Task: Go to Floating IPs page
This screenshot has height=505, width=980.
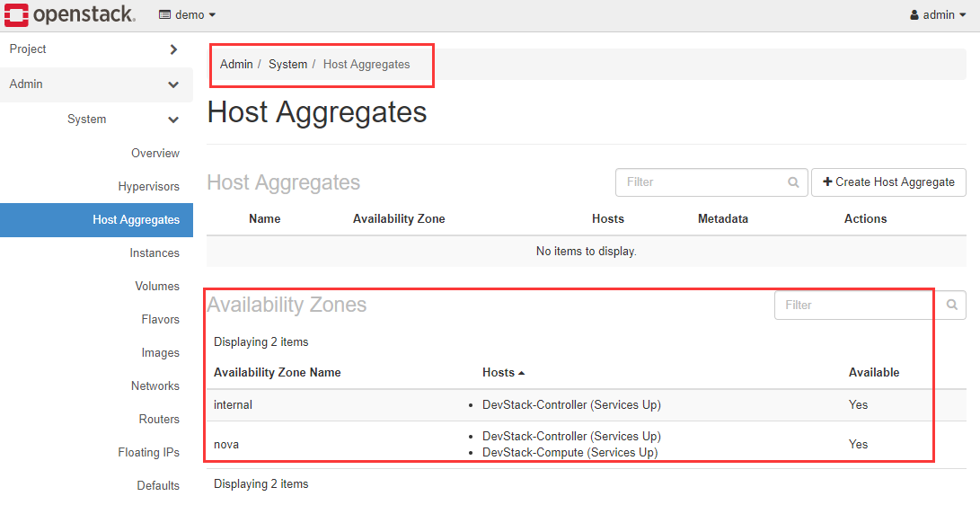Action: tap(149, 453)
